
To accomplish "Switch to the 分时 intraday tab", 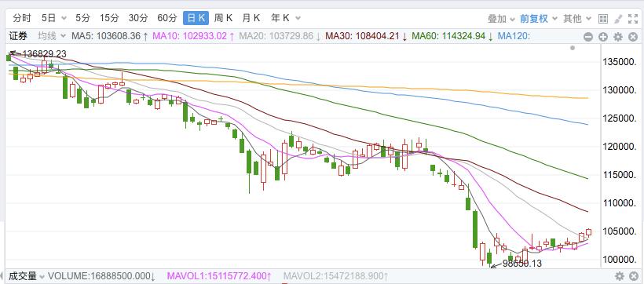I will pyautogui.click(x=22, y=18).
